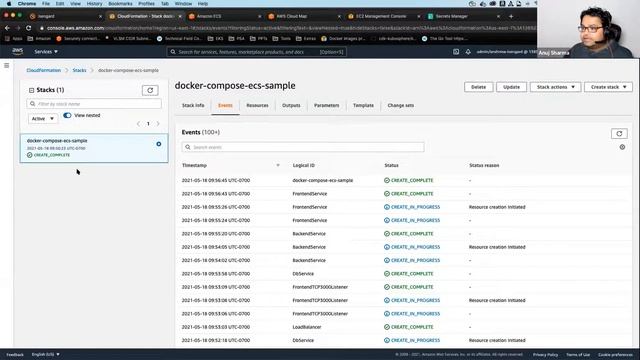Close the AWS Cloud Map browser tab

[x=339, y=16]
